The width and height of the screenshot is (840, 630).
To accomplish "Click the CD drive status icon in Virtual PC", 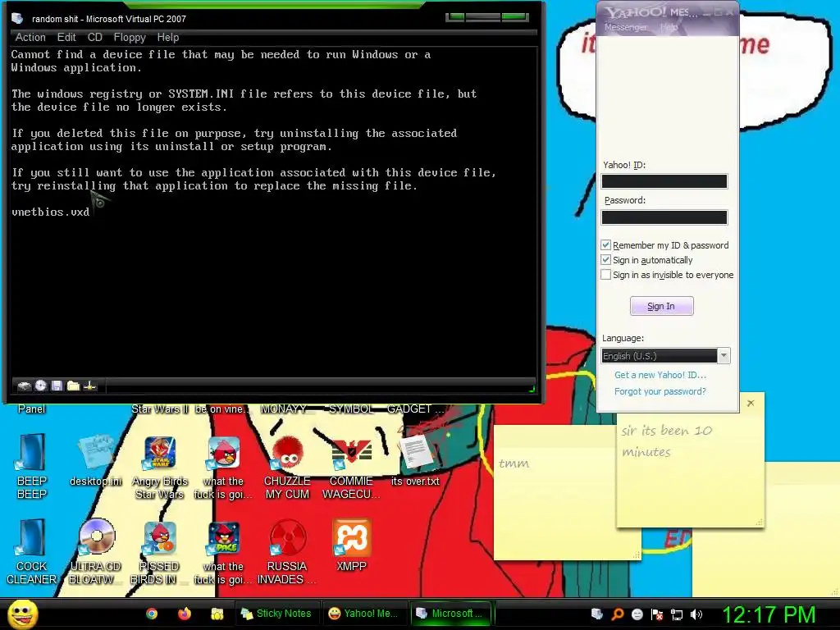I will coord(41,386).
